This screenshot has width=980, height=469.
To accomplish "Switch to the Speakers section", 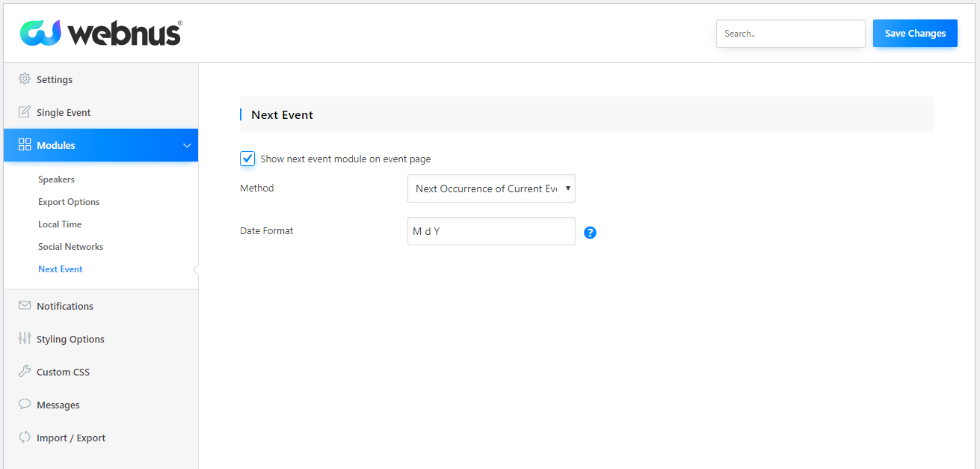I will 55,180.
